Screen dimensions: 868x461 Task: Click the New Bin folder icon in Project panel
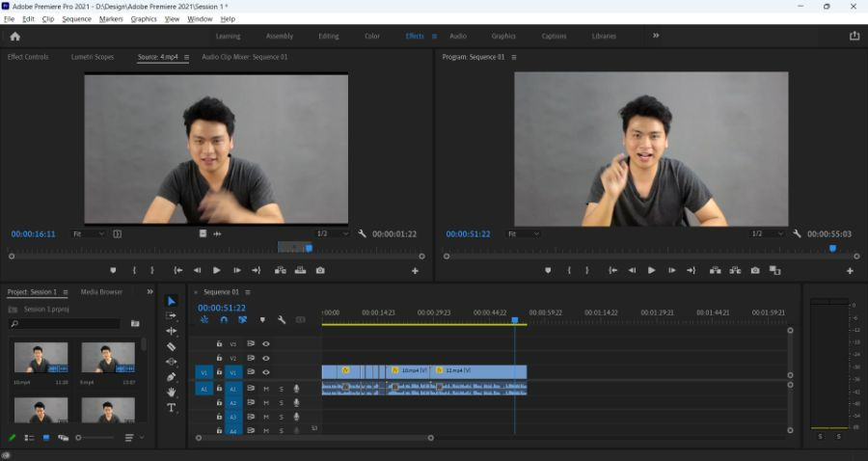135,323
